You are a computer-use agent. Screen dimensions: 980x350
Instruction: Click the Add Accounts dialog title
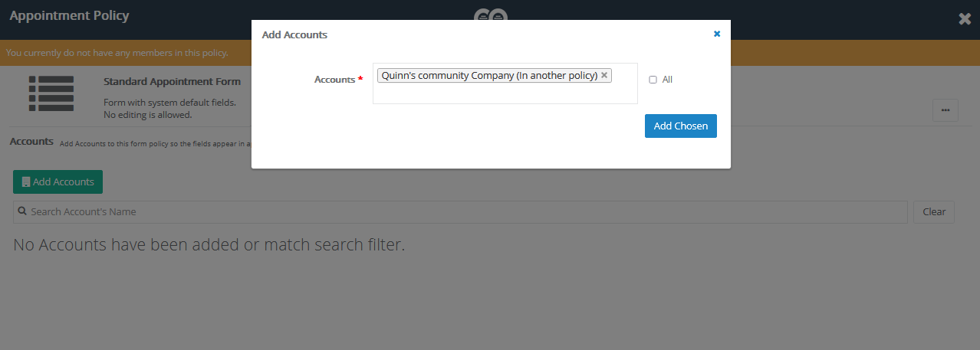pos(294,34)
